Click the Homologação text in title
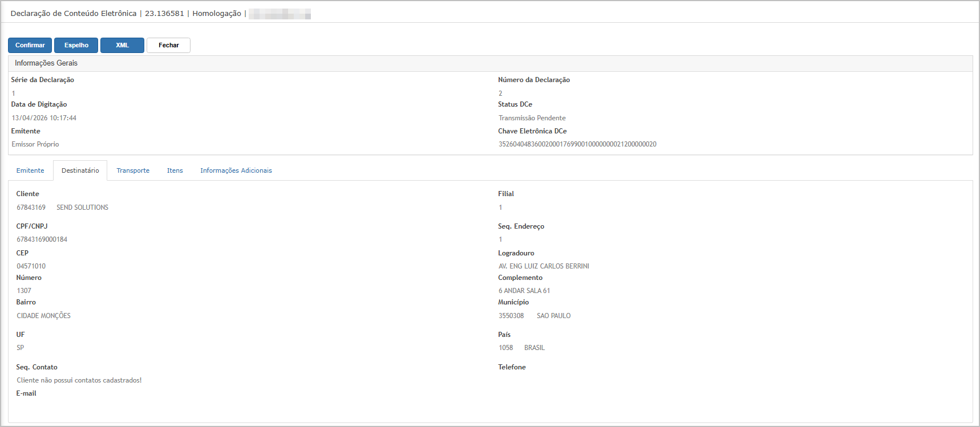980x427 pixels. pyautogui.click(x=217, y=13)
